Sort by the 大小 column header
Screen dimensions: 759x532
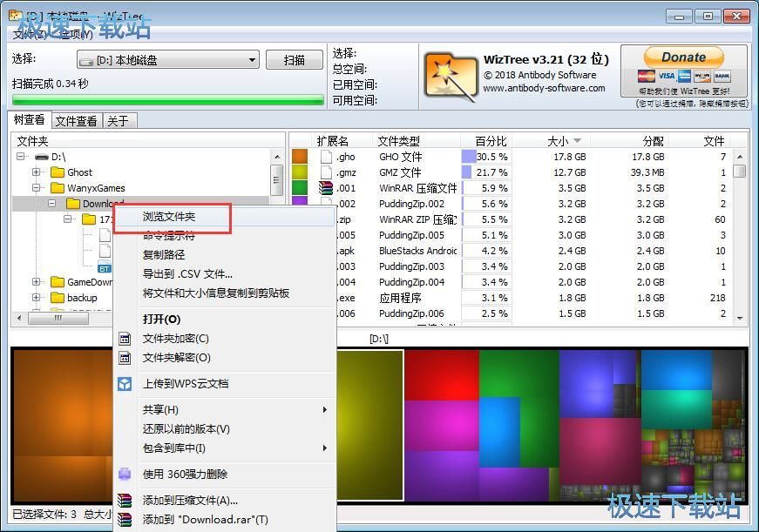pyautogui.click(x=558, y=140)
